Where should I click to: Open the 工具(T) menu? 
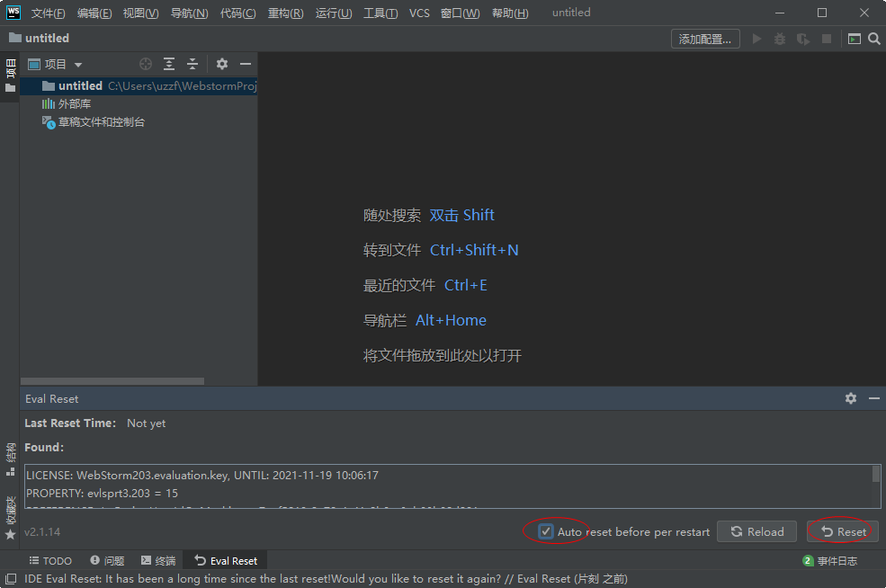coord(380,13)
